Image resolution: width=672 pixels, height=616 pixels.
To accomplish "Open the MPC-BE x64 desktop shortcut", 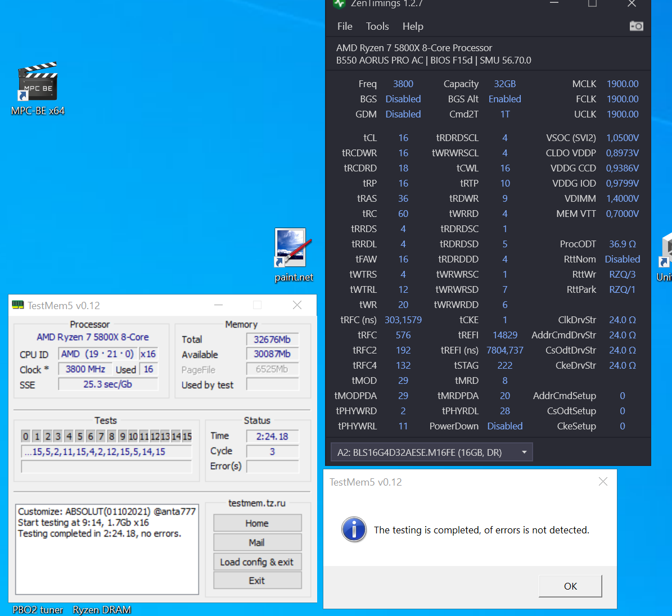I will pos(38,89).
